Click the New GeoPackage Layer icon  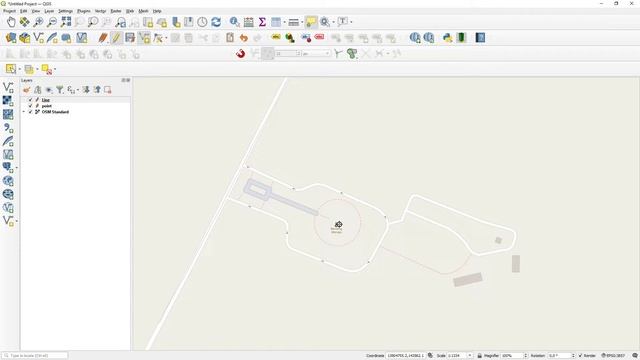[x=24, y=38]
